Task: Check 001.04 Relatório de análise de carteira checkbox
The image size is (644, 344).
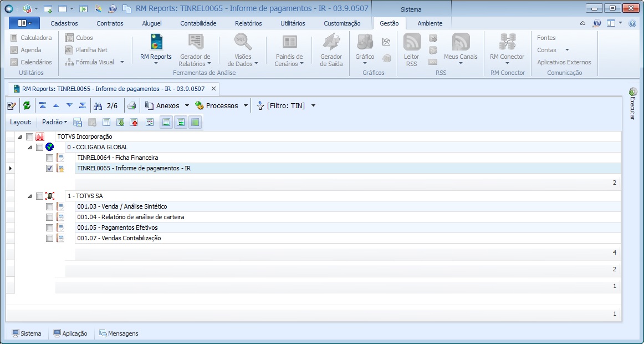Action: (x=50, y=217)
